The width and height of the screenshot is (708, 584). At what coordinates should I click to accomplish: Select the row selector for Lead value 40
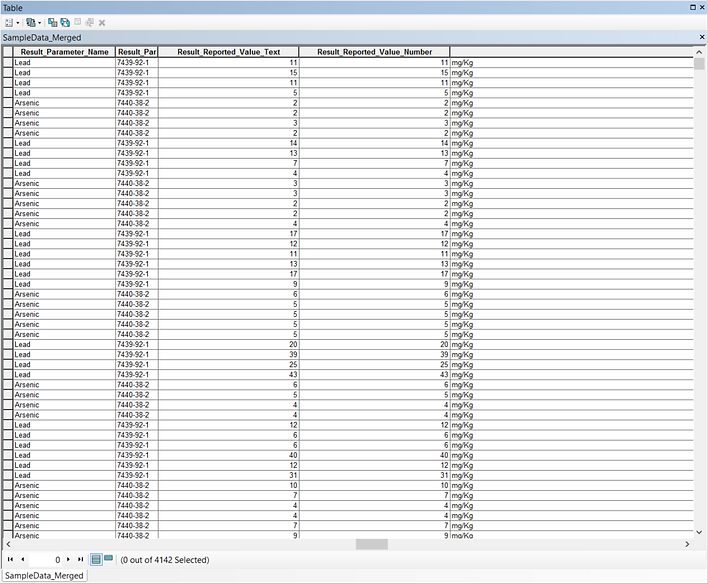tap(8, 455)
